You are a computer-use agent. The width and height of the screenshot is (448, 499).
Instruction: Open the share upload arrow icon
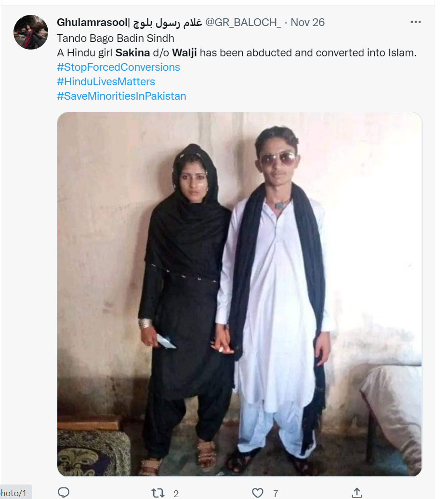357,492
